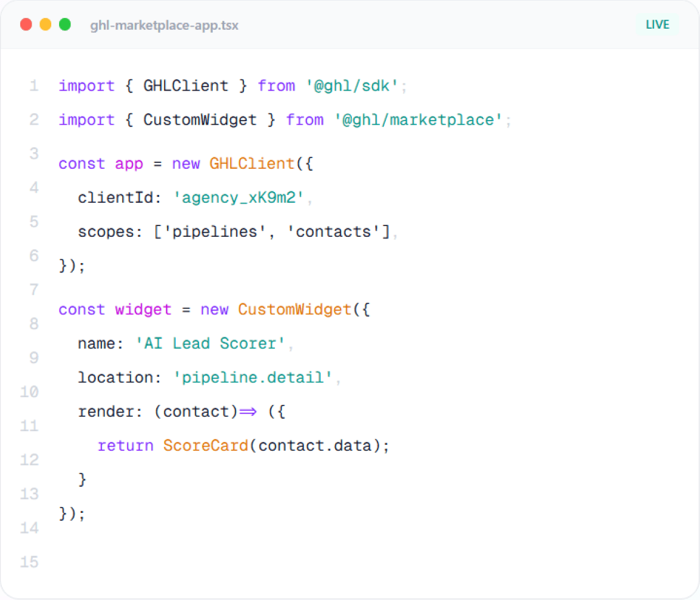700x600 pixels.
Task: Click the 'pipeline.detail' string value
Action: (x=253, y=378)
